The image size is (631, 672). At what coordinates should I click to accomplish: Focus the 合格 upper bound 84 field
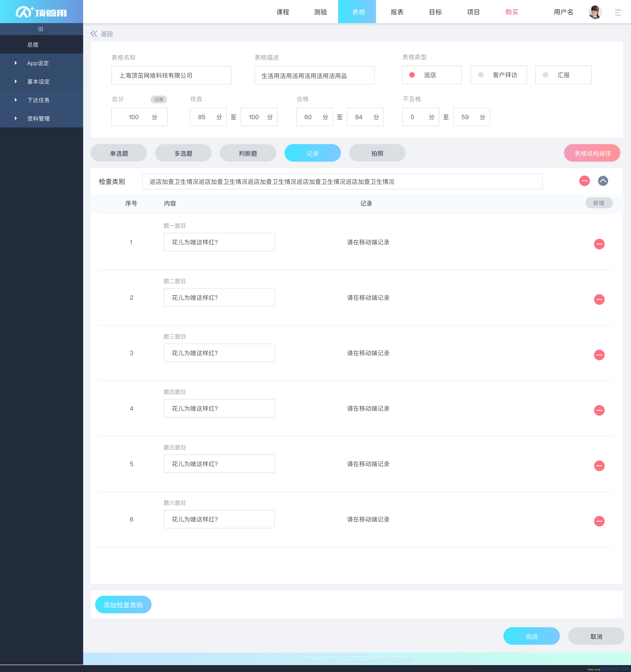point(365,117)
